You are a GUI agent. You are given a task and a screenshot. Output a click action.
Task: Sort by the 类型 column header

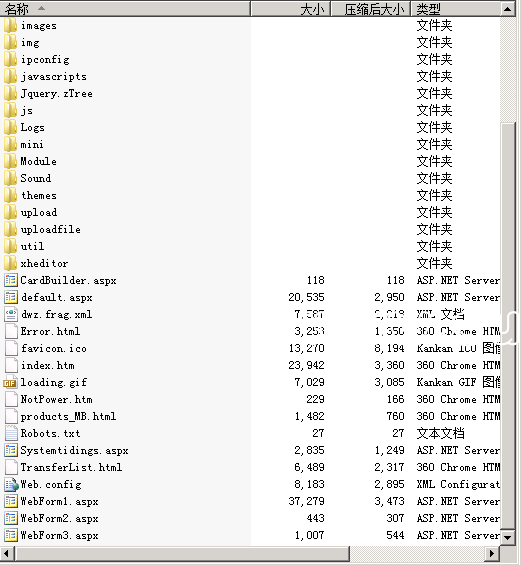pyautogui.click(x=456, y=9)
